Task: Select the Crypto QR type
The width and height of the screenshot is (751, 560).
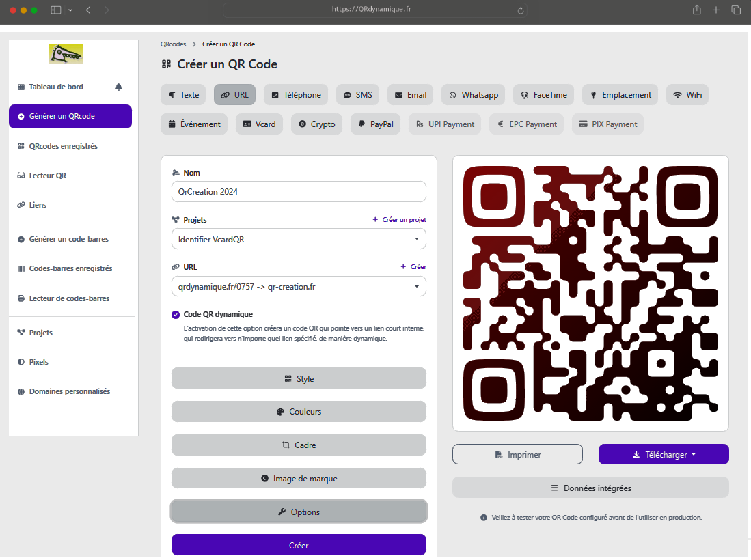Action: 316,124
